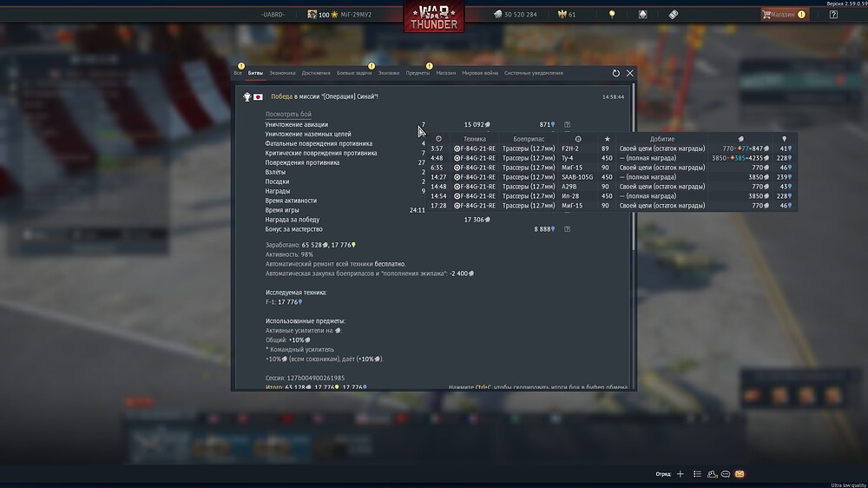
Task: Open the warbonds diamond icon in top bar
Action: pyautogui.click(x=642, y=15)
